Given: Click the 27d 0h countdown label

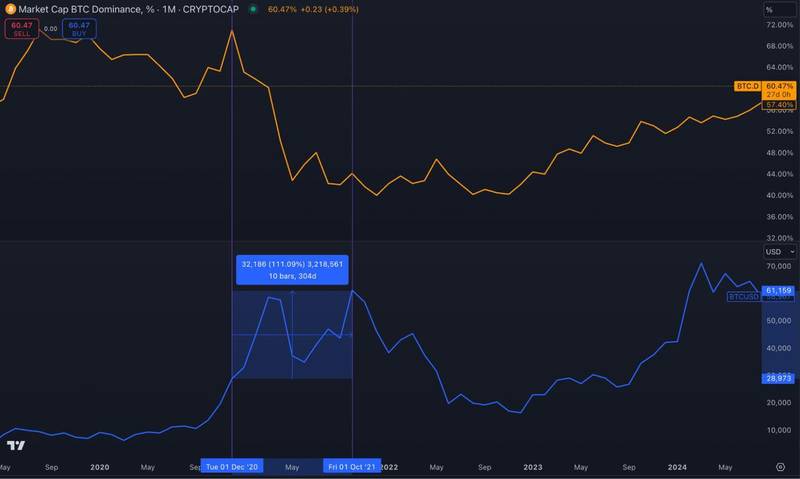Looking at the screenshot, I should pos(778,94).
